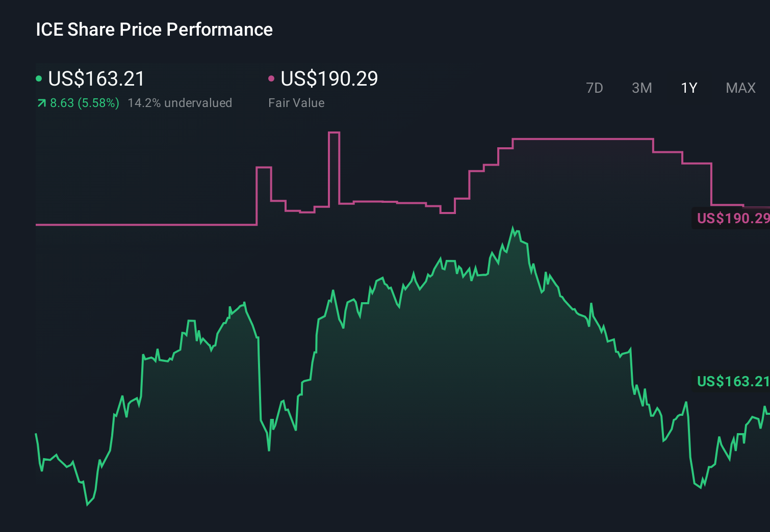The image size is (770, 532).
Task: Click the green share price legend dot
Action: [39, 78]
